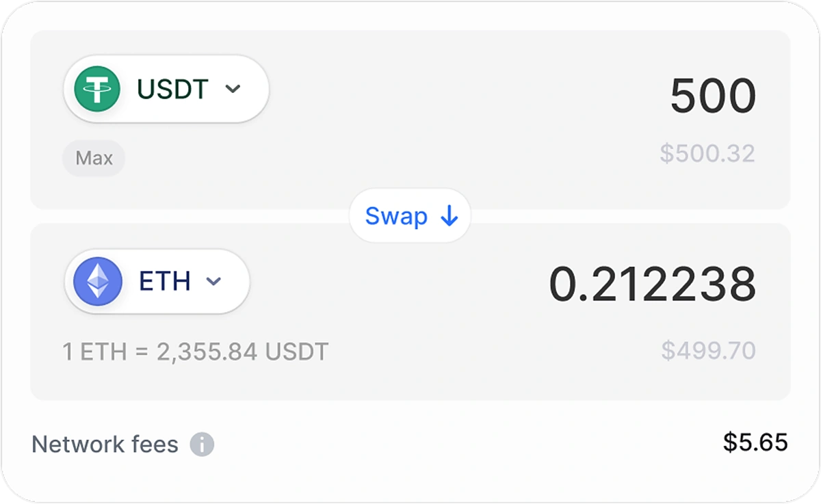
Task: Select the USDT token badge
Action: pos(166,89)
